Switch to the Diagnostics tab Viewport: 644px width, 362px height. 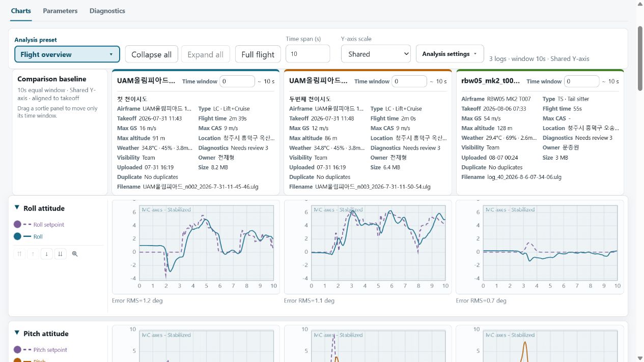click(107, 11)
